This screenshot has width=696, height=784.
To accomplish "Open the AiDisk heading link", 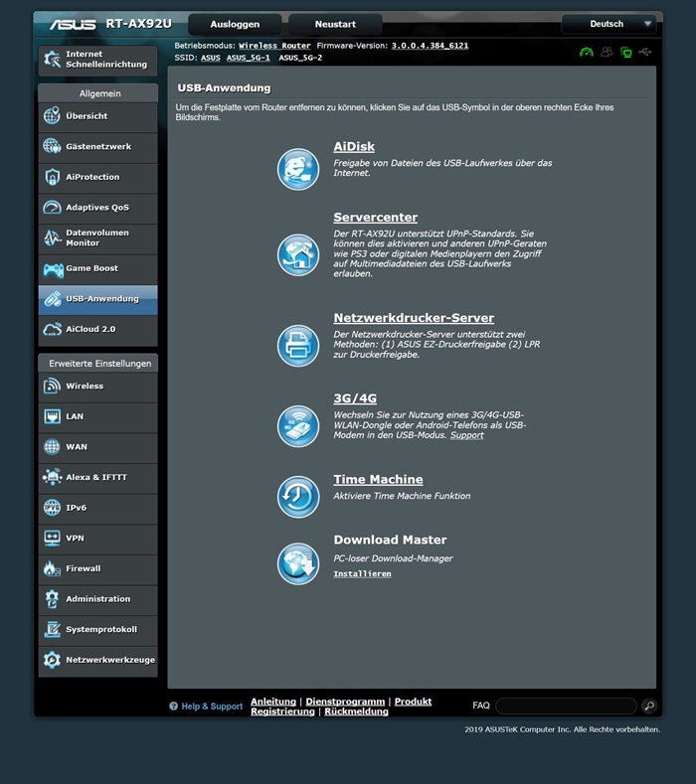I will pos(354,146).
